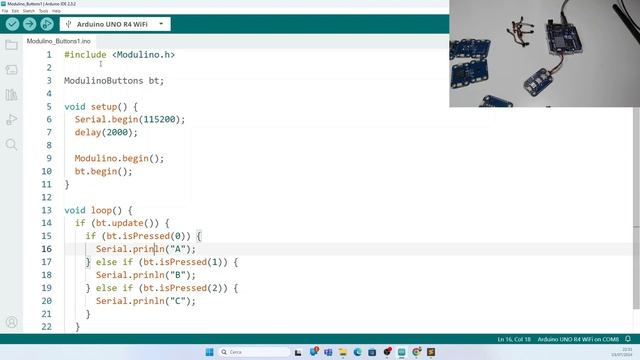Open the Sublime Text taskbar icon
640x360 pixels.
[x=431, y=352]
